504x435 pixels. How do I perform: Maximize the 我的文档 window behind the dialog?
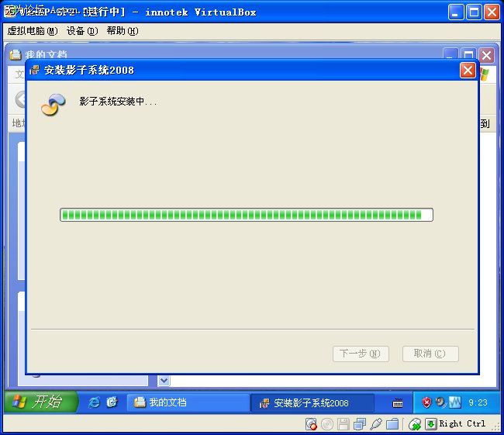click(x=468, y=55)
